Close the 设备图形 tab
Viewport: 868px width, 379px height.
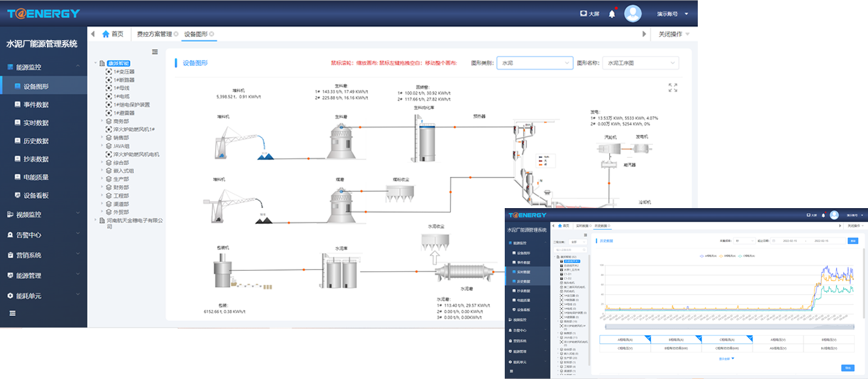coord(212,34)
